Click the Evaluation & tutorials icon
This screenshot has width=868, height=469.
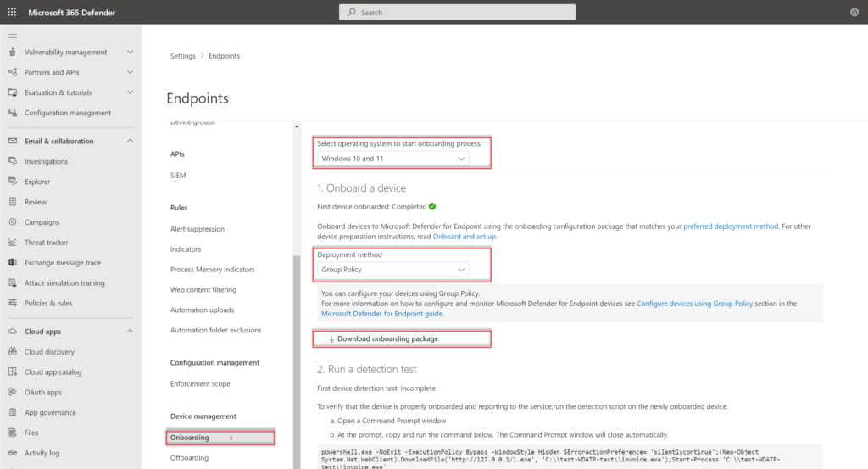tap(13, 92)
